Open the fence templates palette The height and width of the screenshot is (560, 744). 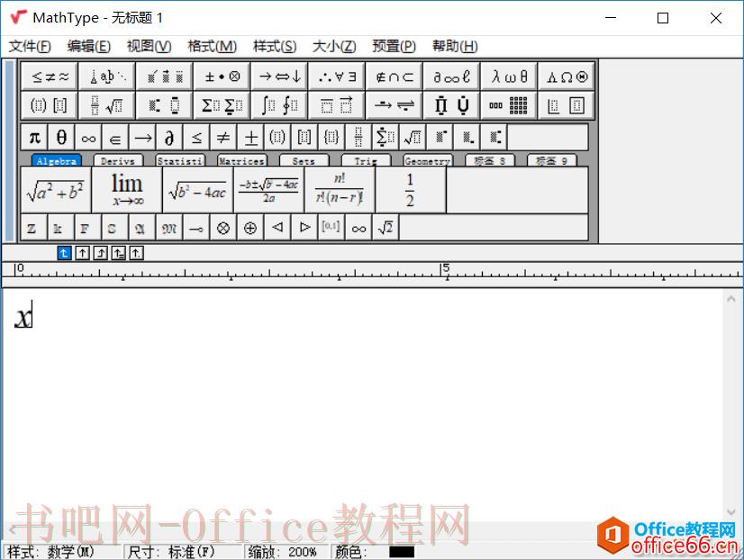(x=50, y=104)
